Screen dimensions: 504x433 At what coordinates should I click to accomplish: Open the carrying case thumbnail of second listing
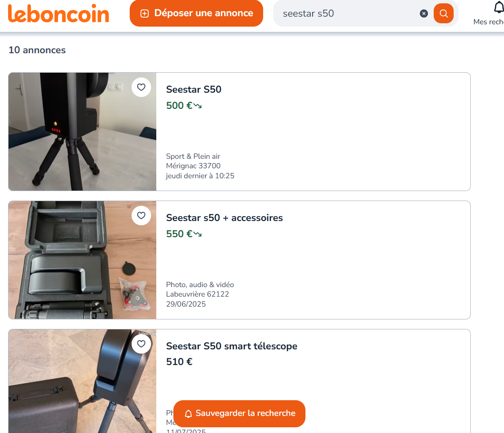(x=71, y=266)
